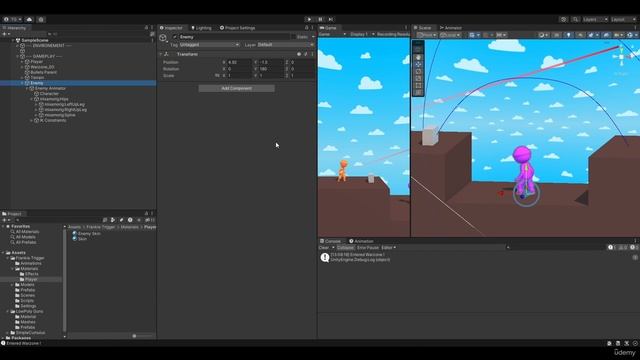Click the Rotation Y field

(271, 69)
